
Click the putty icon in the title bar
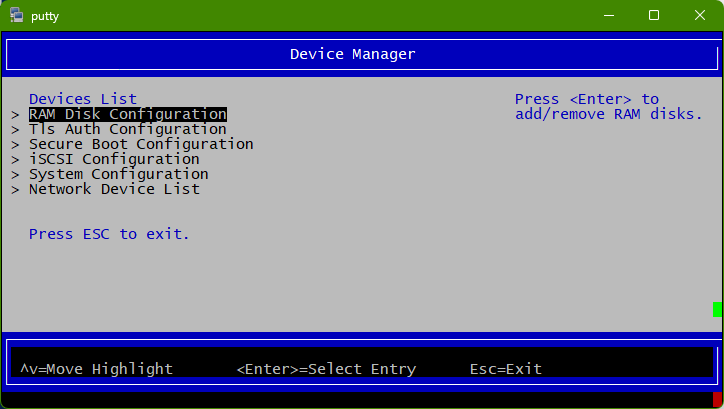tap(16, 15)
